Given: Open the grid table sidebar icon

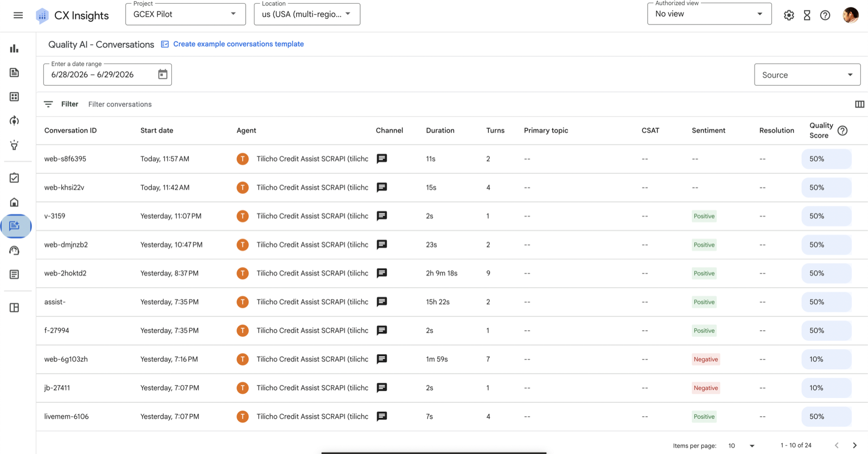Looking at the screenshot, I should [14, 97].
